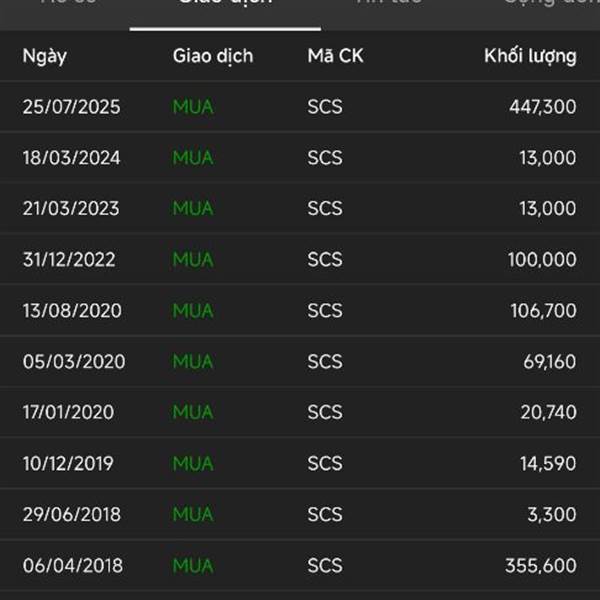
Task: Switch to the Giao dịch tab
Action: click(225, 3)
